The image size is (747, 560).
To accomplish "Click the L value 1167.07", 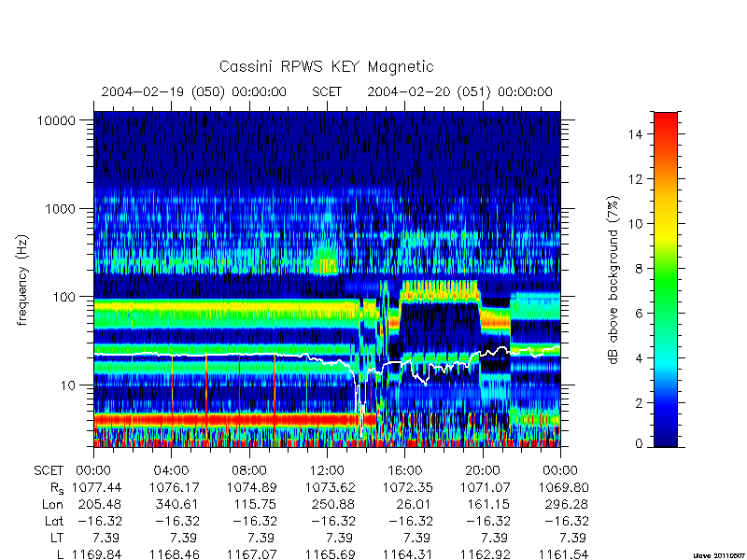I will [252, 554].
